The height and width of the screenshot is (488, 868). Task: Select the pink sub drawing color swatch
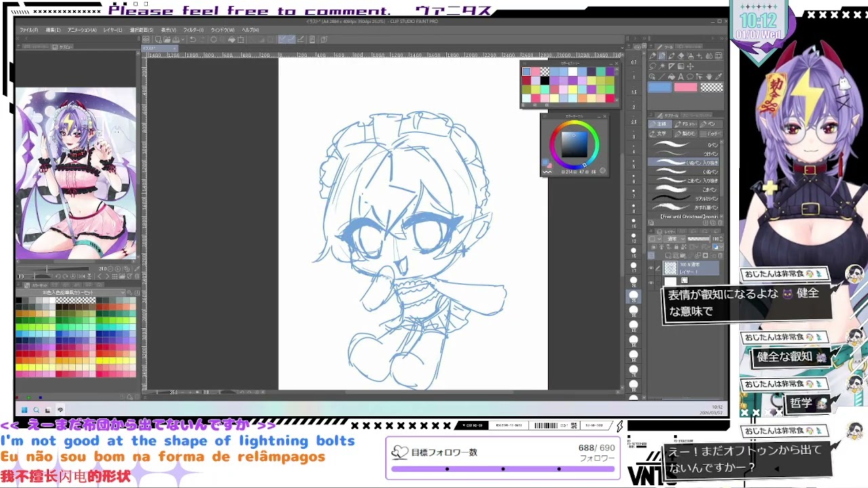(686, 87)
